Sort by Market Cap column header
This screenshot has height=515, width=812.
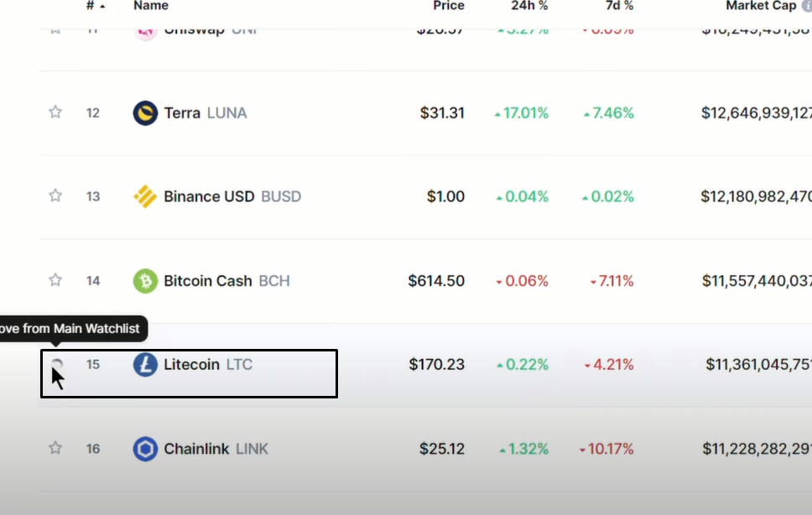[x=761, y=6]
